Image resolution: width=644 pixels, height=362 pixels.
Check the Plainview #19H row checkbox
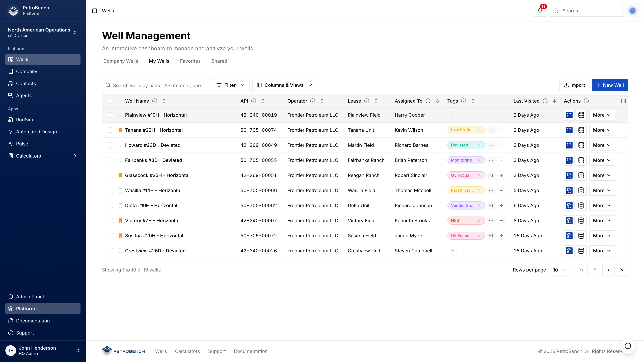(x=110, y=115)
